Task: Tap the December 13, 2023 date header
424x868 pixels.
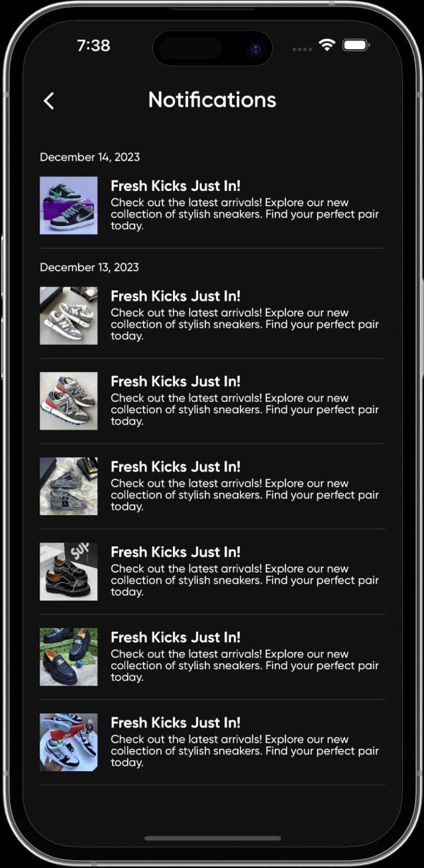Action: (x=89, y=267)
